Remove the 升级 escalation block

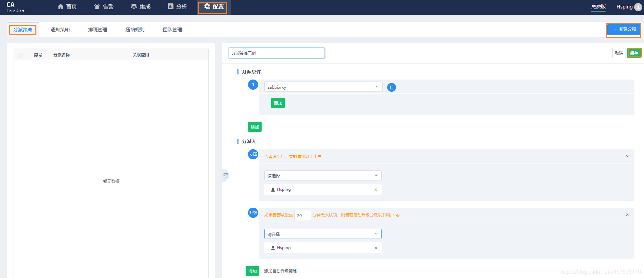coord(627,215)
